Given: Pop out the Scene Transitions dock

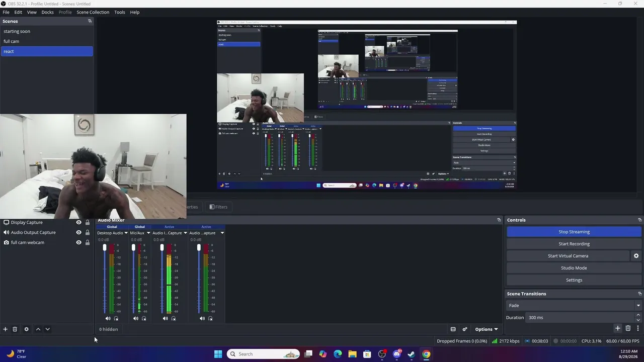Looking at the screenshot, I should 640,294.
